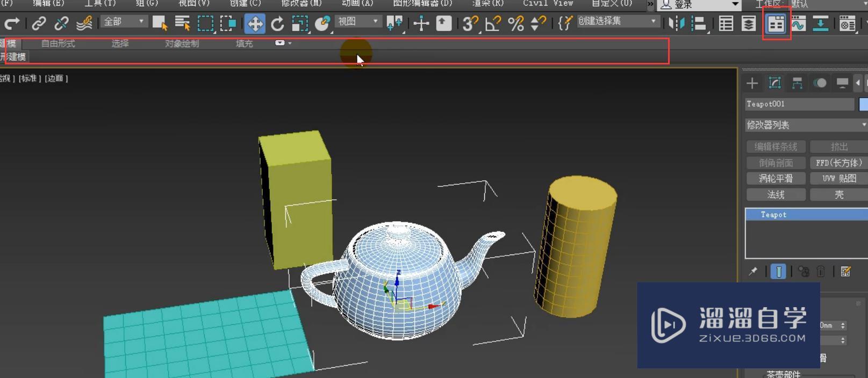Screen dimensions: 868x378
Task: Click the Bind to Space Warp icon
Action: pos(84,23)
